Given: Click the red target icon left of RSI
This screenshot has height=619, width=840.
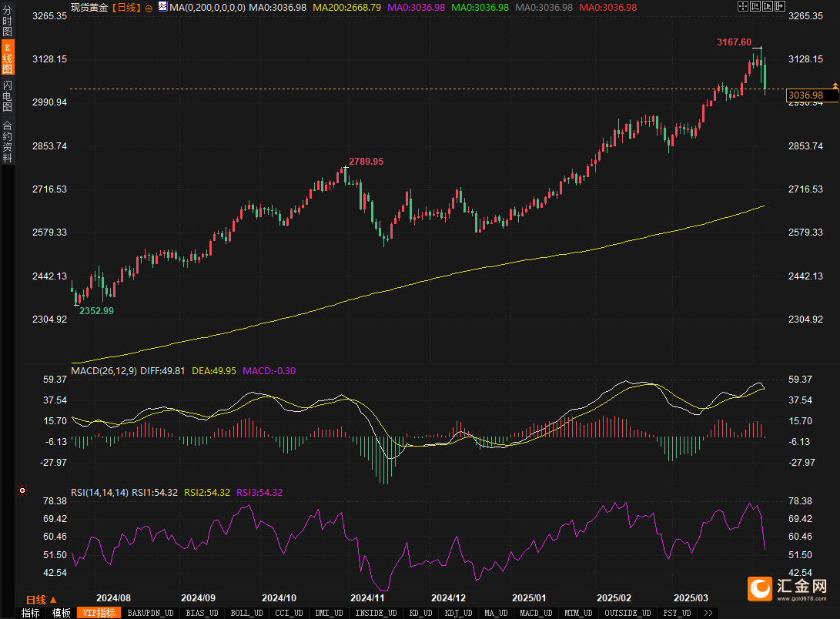Looking at the screenshot, I should tap(22, 490).
